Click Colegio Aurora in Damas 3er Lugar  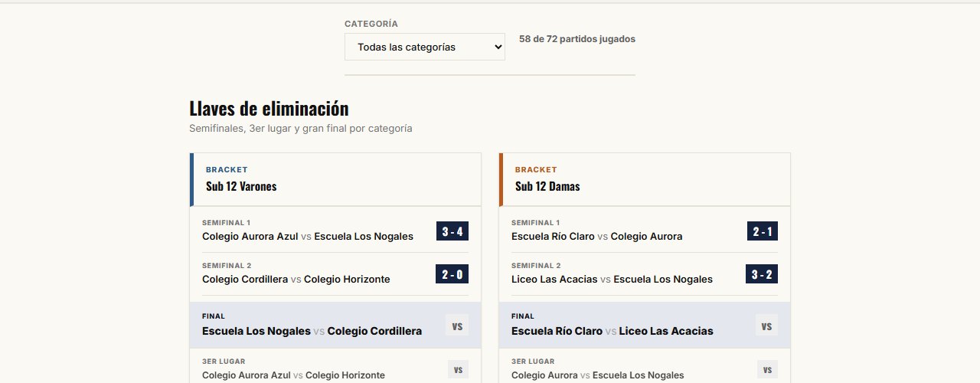[544, 375]
